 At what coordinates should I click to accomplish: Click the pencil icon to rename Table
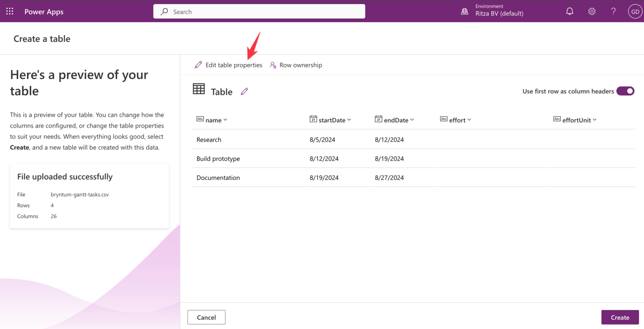tap(244, 91)
